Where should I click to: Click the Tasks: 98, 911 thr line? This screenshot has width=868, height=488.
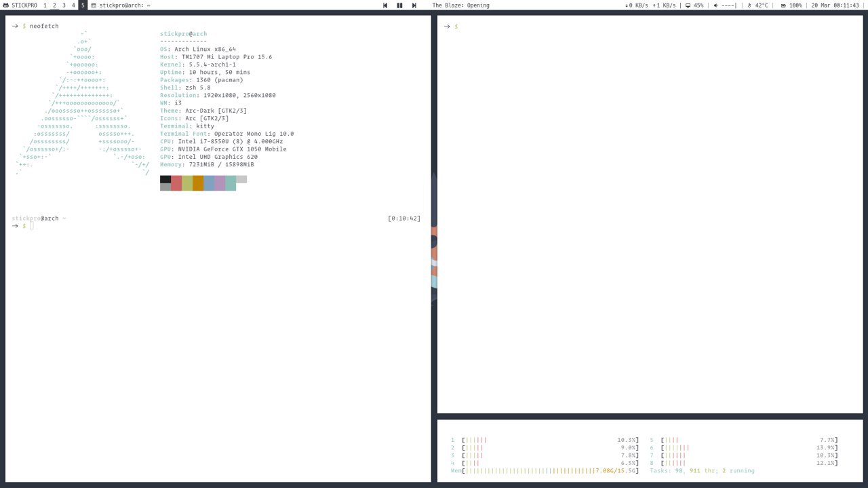702,470
